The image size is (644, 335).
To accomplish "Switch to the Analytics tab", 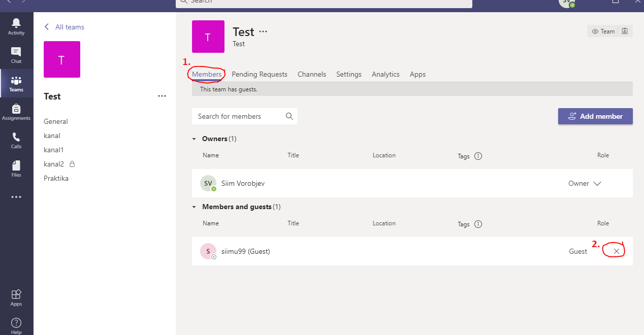I will [x=385, y=74].
